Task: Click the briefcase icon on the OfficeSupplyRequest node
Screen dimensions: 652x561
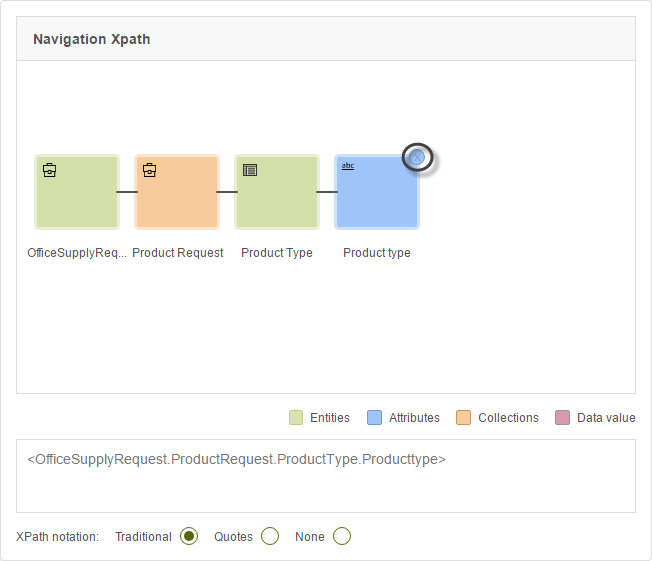Action: [49, 170]
